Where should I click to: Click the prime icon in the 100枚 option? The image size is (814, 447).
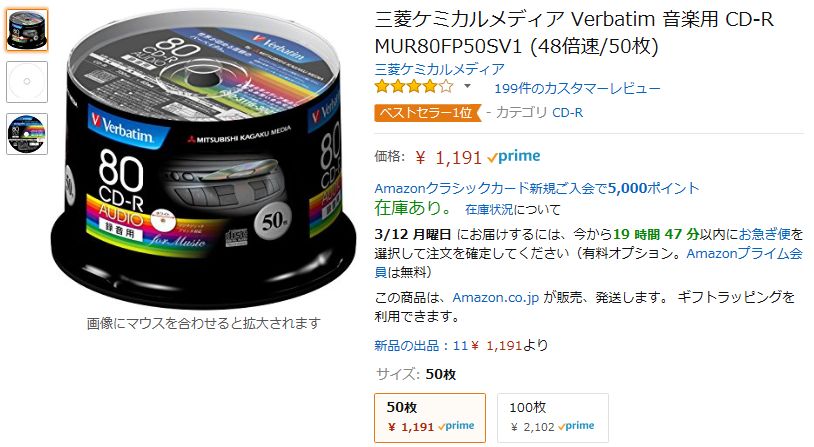(x=576, y=426)
